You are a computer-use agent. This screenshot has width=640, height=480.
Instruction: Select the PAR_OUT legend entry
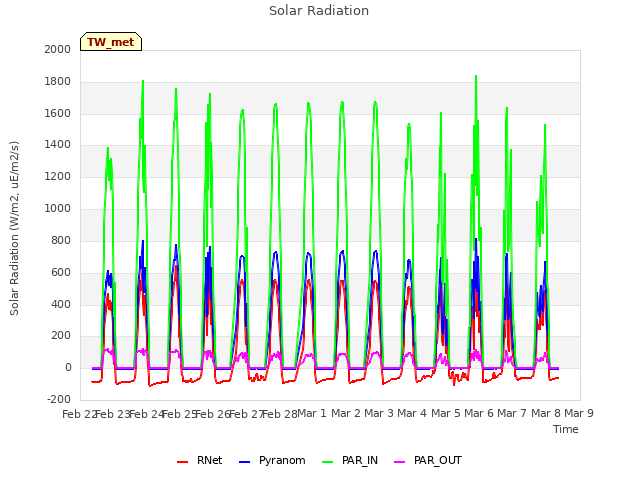428,460
